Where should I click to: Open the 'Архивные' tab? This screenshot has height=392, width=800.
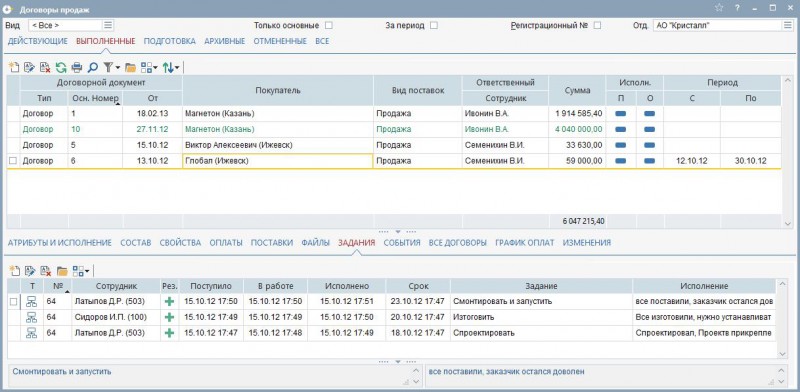coord(224,41)
